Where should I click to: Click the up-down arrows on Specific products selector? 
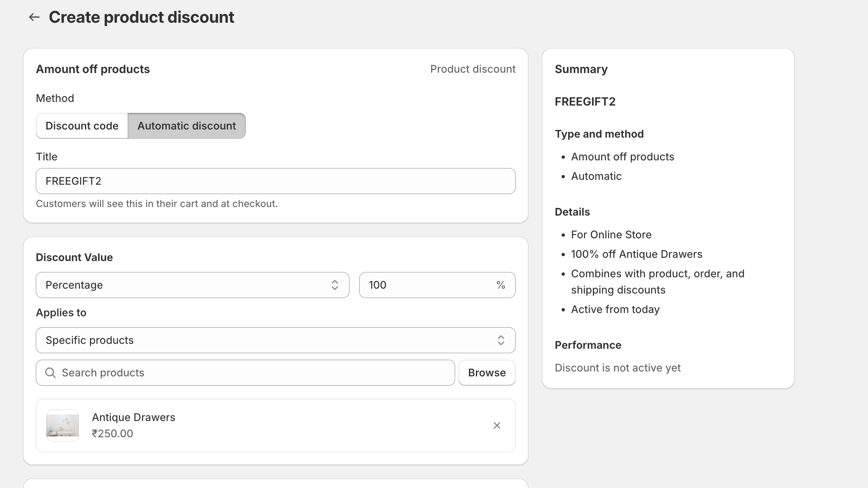[x=501, y=340]
